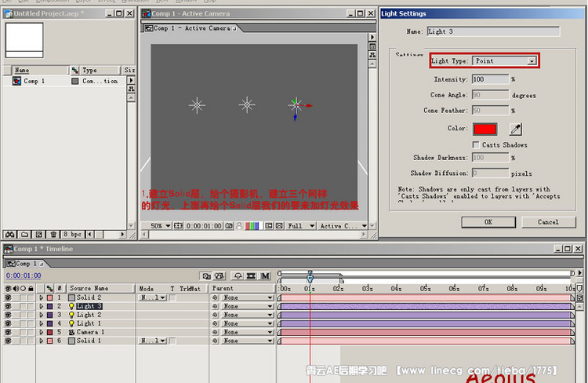This screenshot has width=588, height=383.
Task: Enable the Casts Shadows checkbox
Action: [476, 144]
